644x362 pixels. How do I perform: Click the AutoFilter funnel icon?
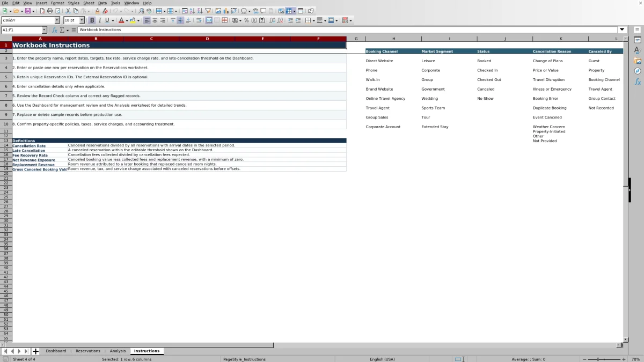[x=208, y=11]
